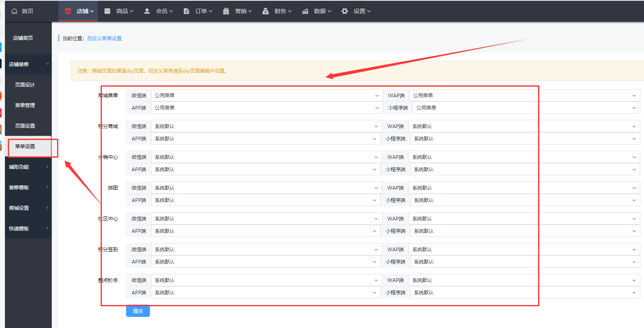The width and height of the screenshot is (644, 328).
Task: Open 社区中心 微信端 dropdown
Action: pos(267,218)
